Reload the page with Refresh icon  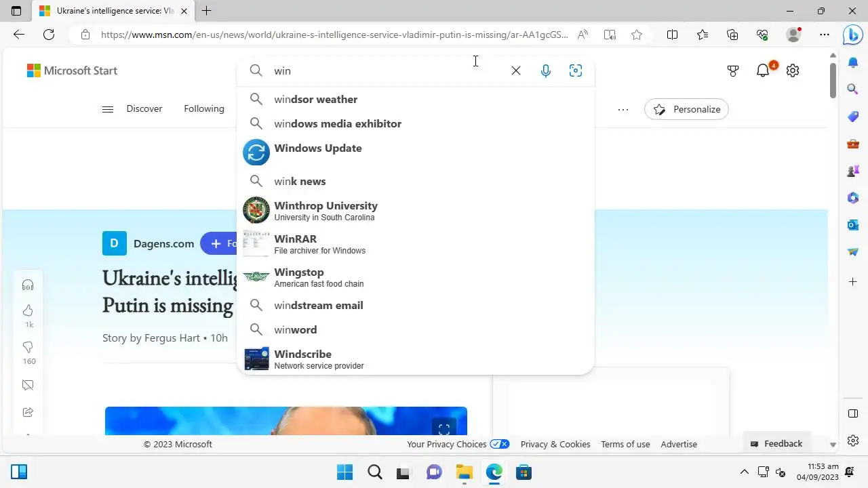[49, 35]
